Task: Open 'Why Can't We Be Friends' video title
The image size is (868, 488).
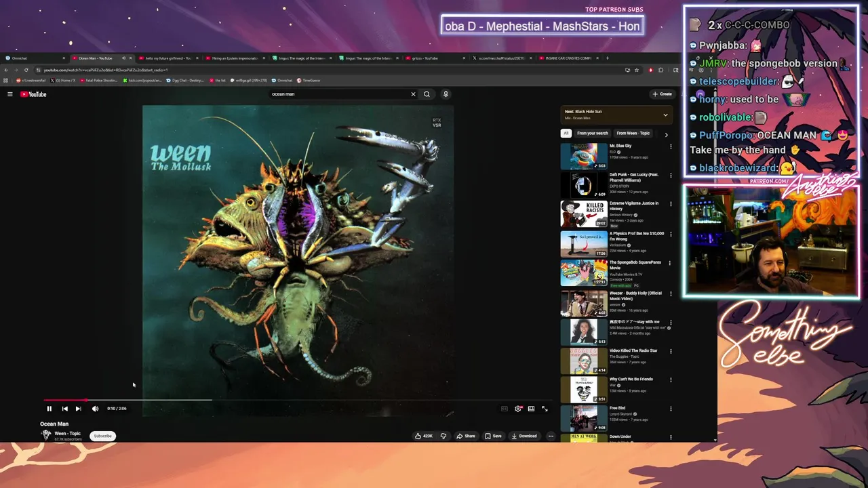Action: (631, 380)
